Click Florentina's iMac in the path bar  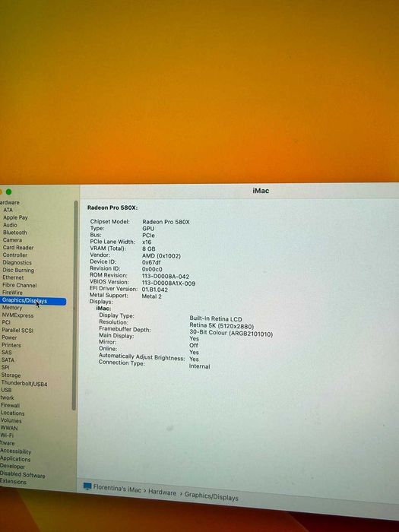[117, 489]
